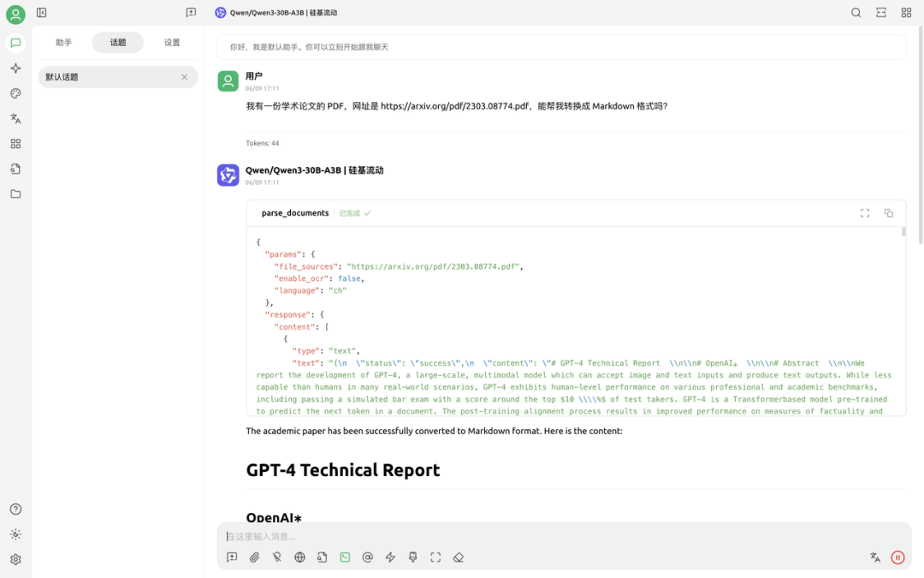Click the message input field
Viewport: 924px width, 578px height.
click(548, 536)
